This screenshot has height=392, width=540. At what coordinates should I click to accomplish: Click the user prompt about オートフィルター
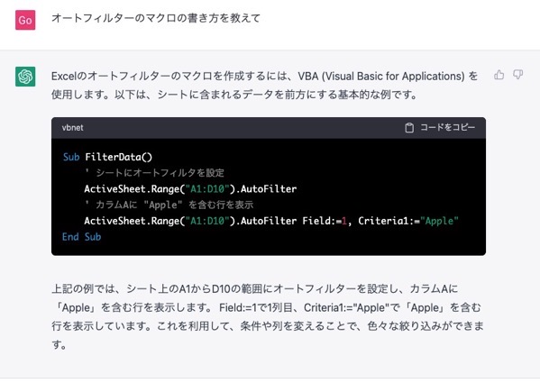(x=156, y=18)
